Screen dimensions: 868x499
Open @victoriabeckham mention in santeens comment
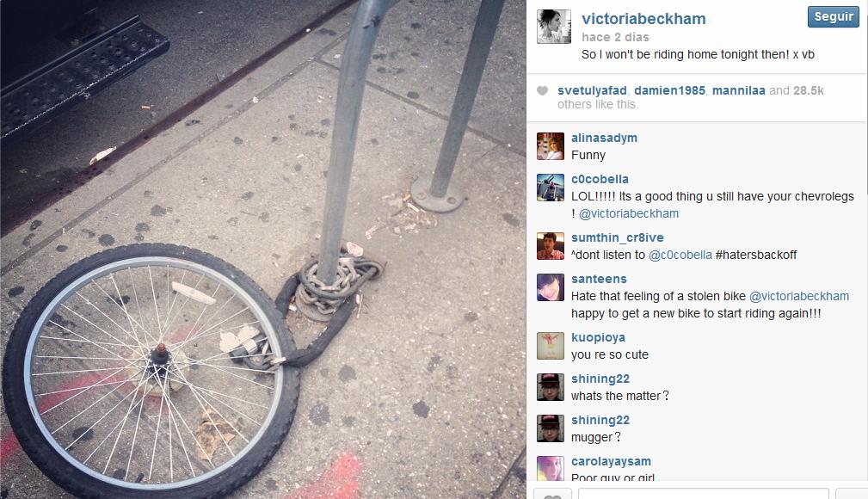click(x=799, y=296)
